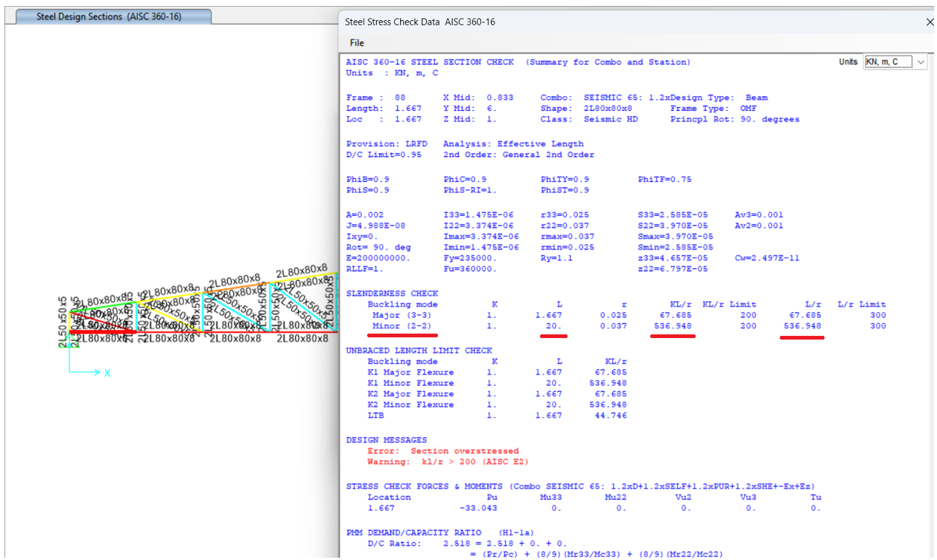Viewport: 937px width, 560px height.
Task: Click the 'K2 Minor Flexure' row label
Action: click(x=410, y=405)
